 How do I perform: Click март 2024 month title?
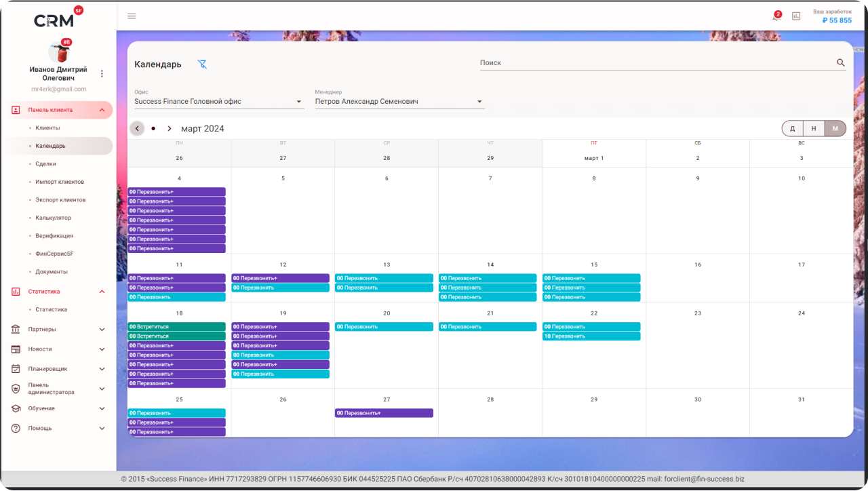pyautogui.click(x=203, y=129)
